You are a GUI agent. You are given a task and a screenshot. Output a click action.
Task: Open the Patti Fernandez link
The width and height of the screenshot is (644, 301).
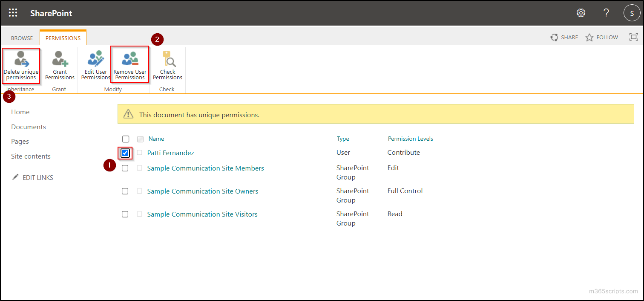pyautogui.click(x=170, y=153)
